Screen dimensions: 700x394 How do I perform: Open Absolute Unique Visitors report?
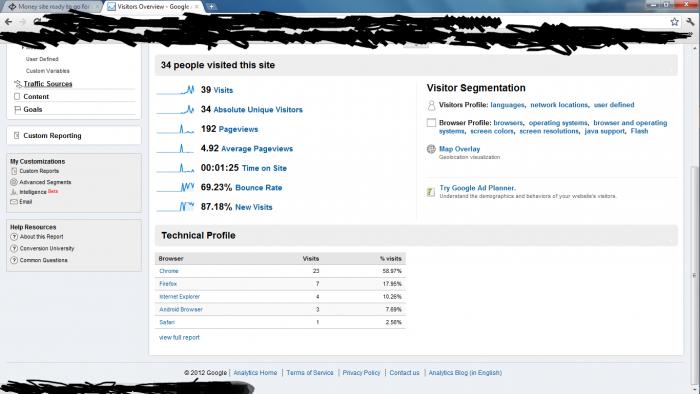coord(258,109)
